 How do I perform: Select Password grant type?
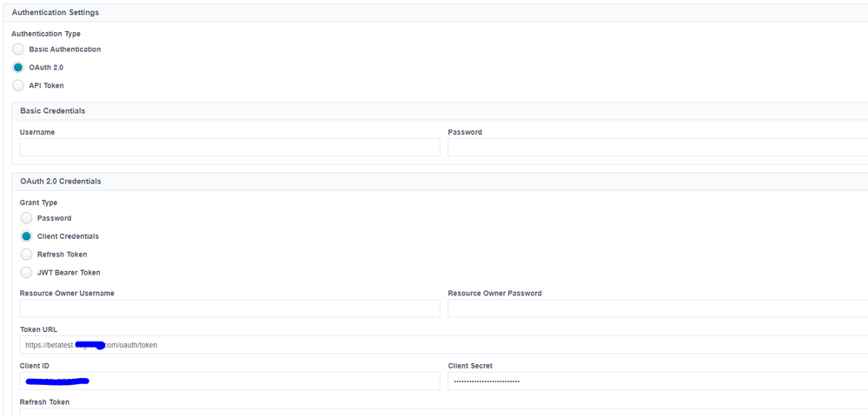coord(26,218)
